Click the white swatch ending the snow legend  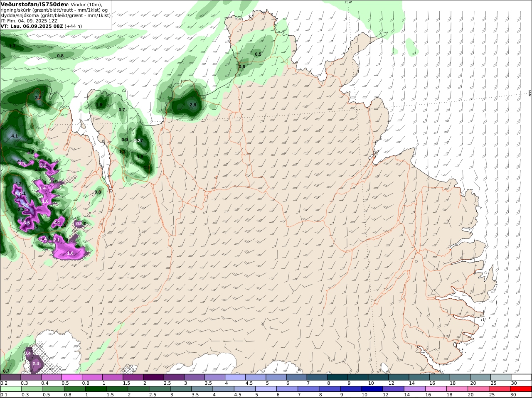[521, 377]
